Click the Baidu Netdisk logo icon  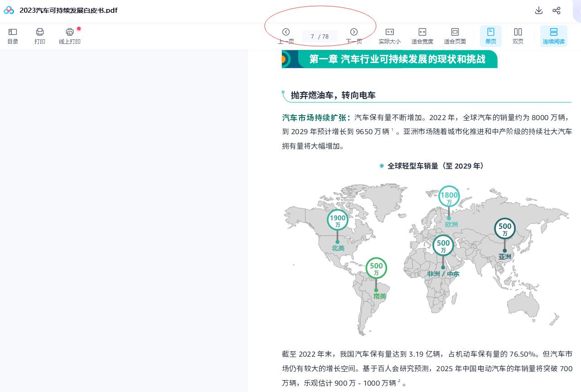[9, 10]
